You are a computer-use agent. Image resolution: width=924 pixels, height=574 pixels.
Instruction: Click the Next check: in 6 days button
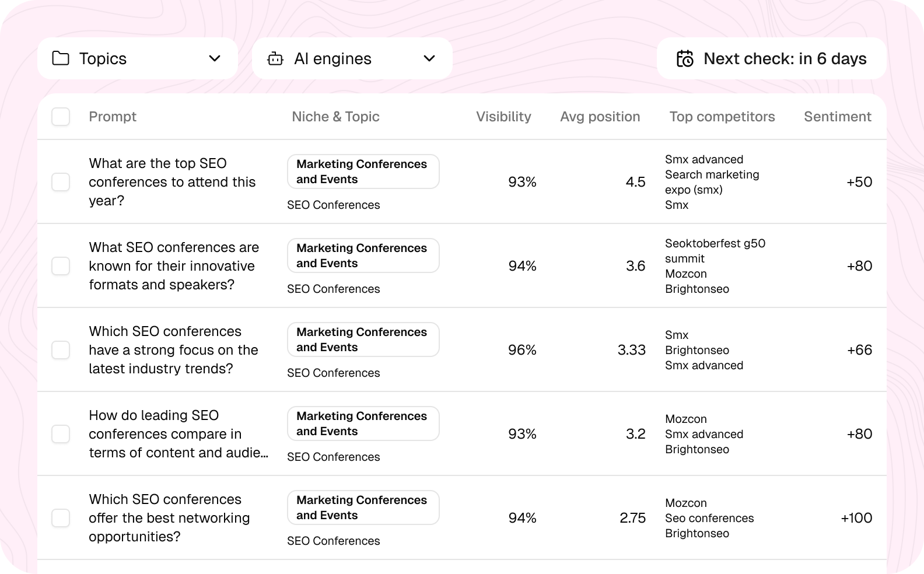pyautogui.click(x=771, y=58)
